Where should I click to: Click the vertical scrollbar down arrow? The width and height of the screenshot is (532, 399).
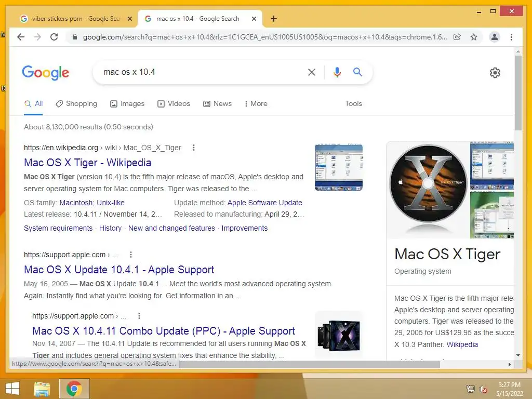[x=518, y=355]
